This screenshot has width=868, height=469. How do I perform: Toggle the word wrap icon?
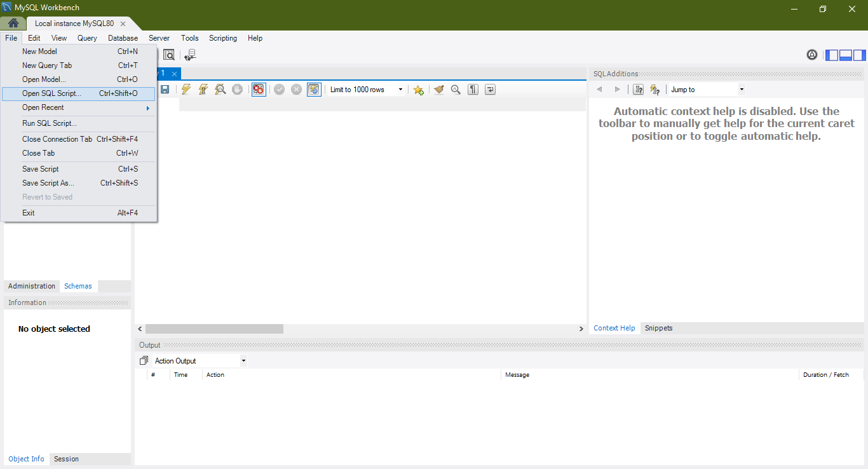point(490,90)
